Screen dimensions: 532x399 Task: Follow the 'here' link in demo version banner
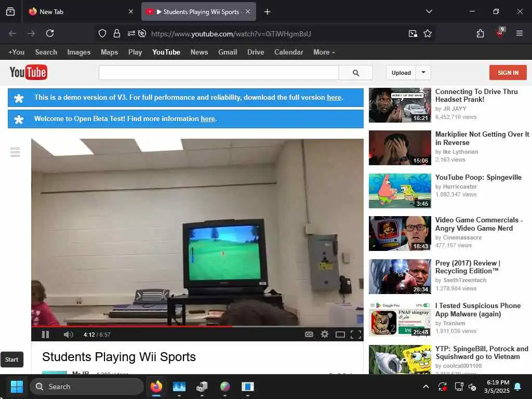click(334, 97)
